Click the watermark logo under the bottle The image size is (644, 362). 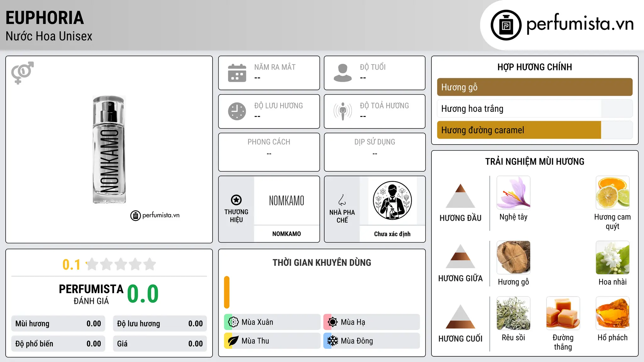click(x=155, y=215)
